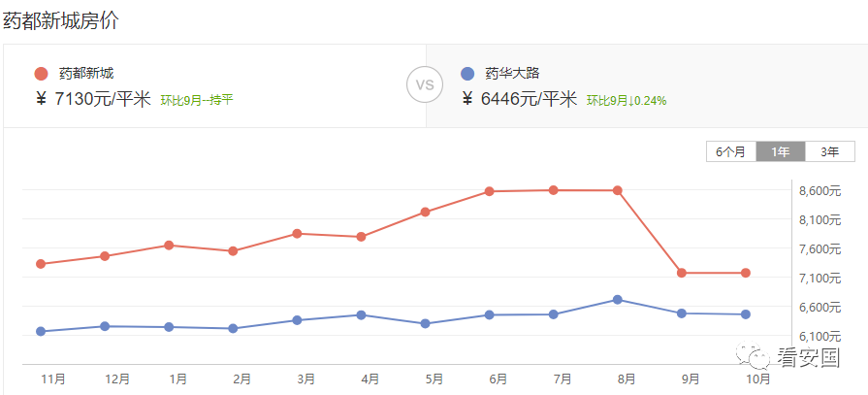
Task: Switch to the 1年 time range tab
Action: pyautogui.click(x=781, y=151)
